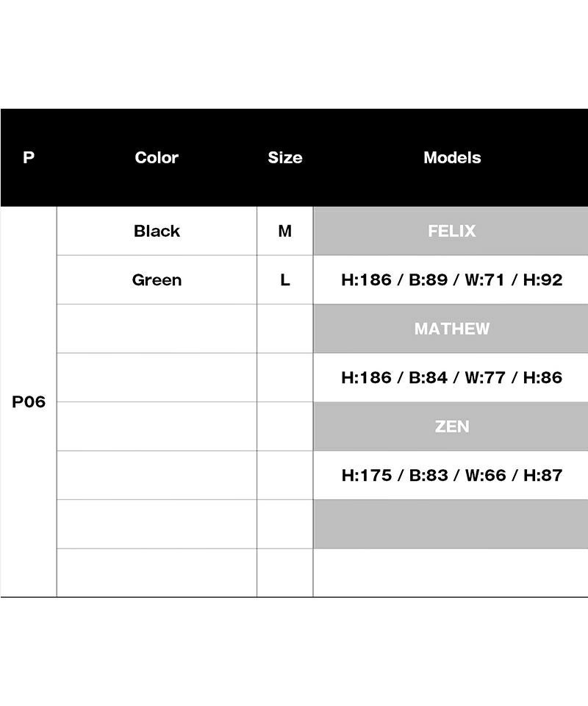Click the ZEN model name
Screen dimensions: 588x706
coord(451,427)
